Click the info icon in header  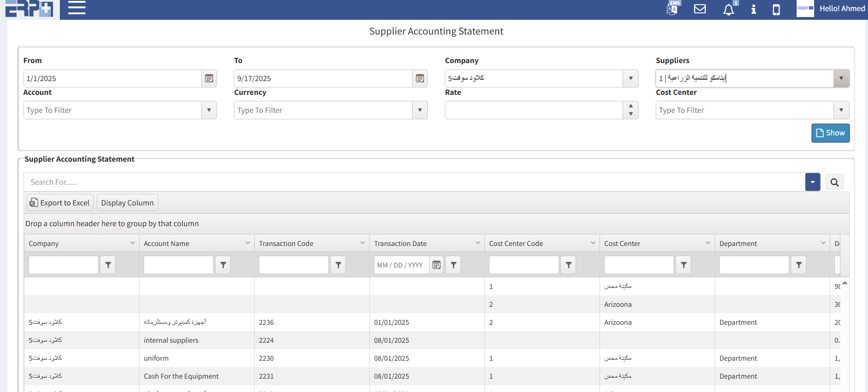coord(753,9)
